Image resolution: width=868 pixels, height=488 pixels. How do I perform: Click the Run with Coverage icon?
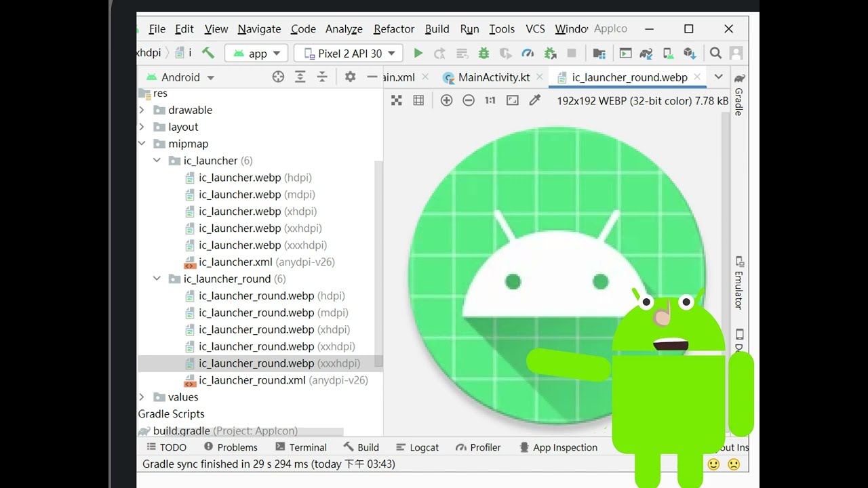(x=505, y=53)
